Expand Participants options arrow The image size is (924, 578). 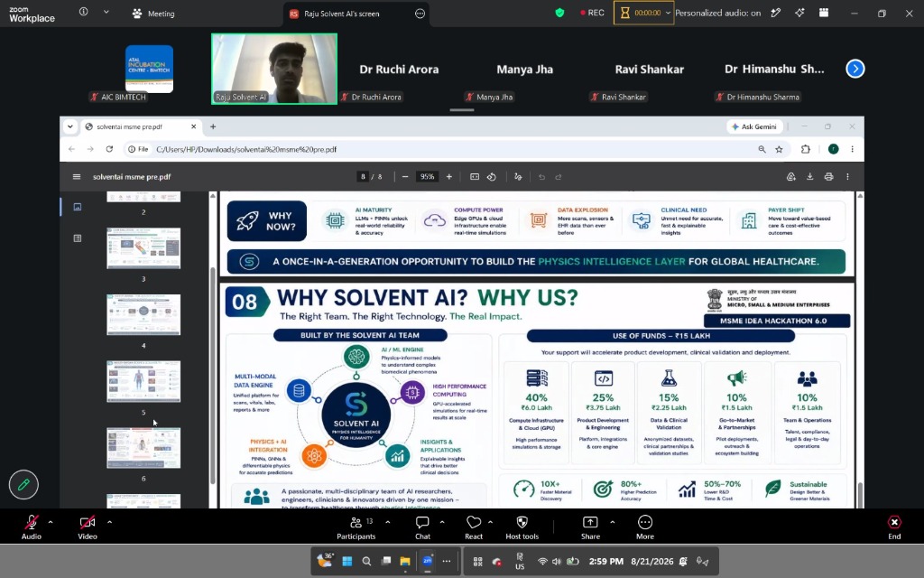387,522
